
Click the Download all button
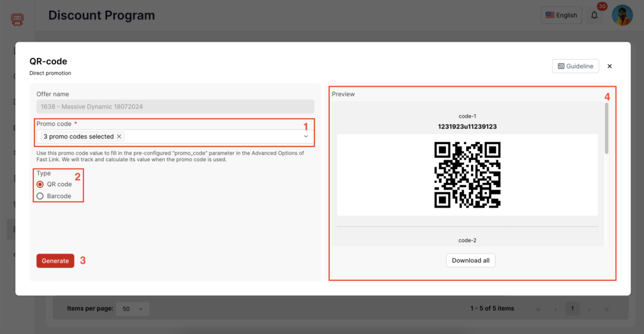(470, 260)
